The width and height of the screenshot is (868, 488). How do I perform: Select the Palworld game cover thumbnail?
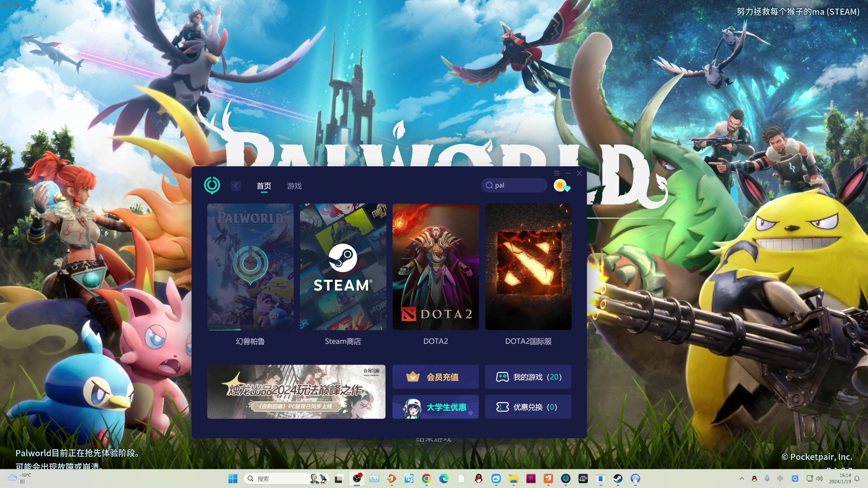click(x=250, y=267)
